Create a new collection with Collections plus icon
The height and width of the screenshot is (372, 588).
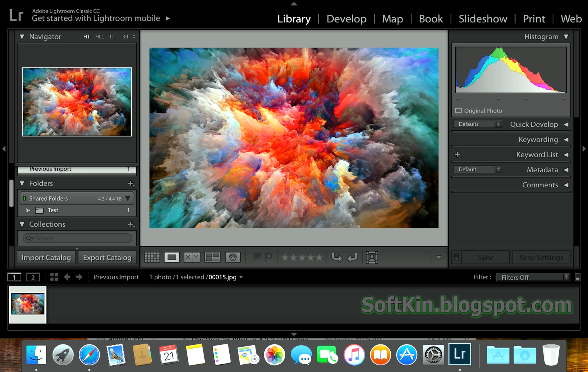[131, 224]
